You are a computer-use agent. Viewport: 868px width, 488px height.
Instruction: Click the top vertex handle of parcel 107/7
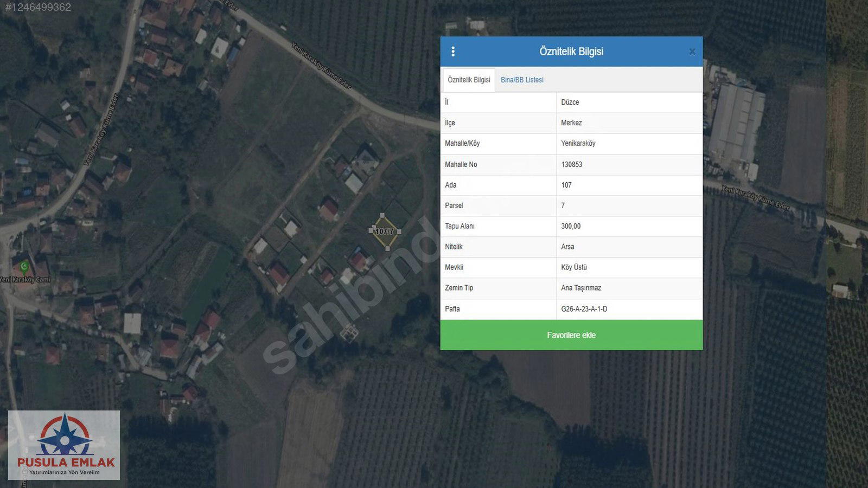(382, 215)
